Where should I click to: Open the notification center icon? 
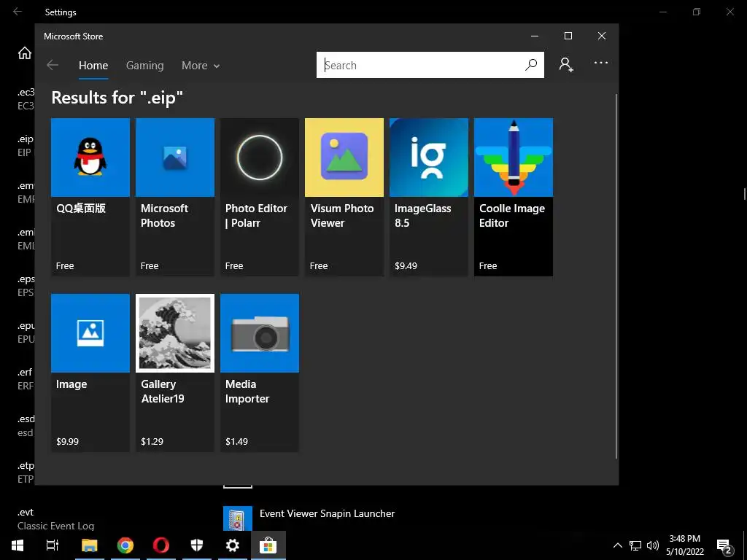[x=724, y=545]
